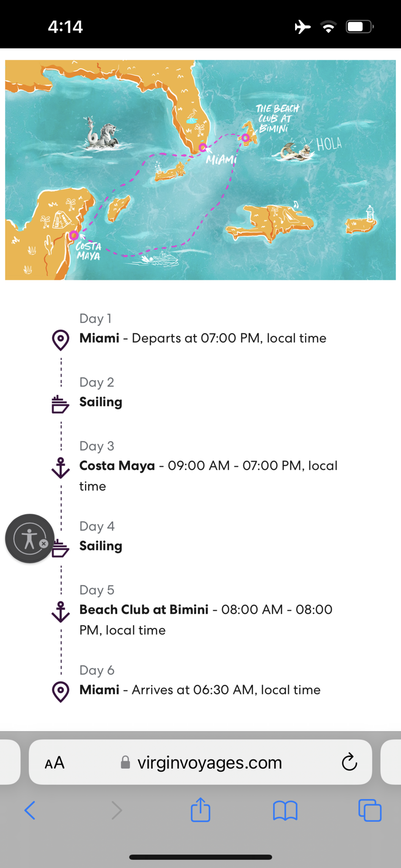Tap the Day 1 Miami location pin icon
Screen dimensions: 401x868
point(61,340)
